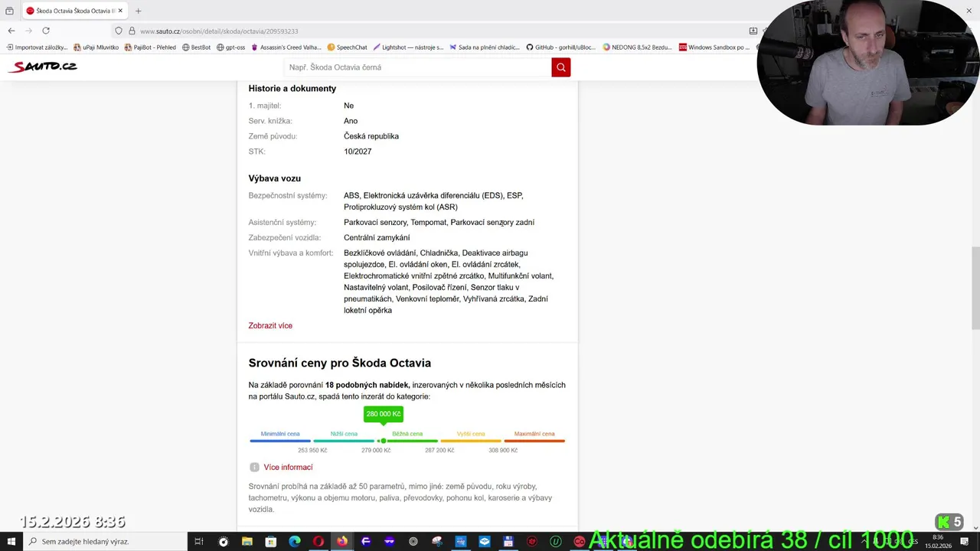Open the downloads icon in Firefox toolbar

tap(753, 31)
